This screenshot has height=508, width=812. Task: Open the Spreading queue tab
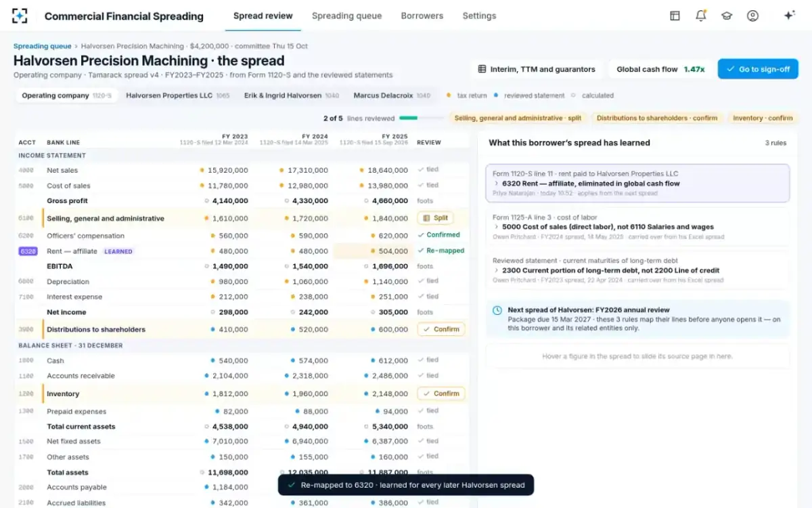click(x=346, y=16)
